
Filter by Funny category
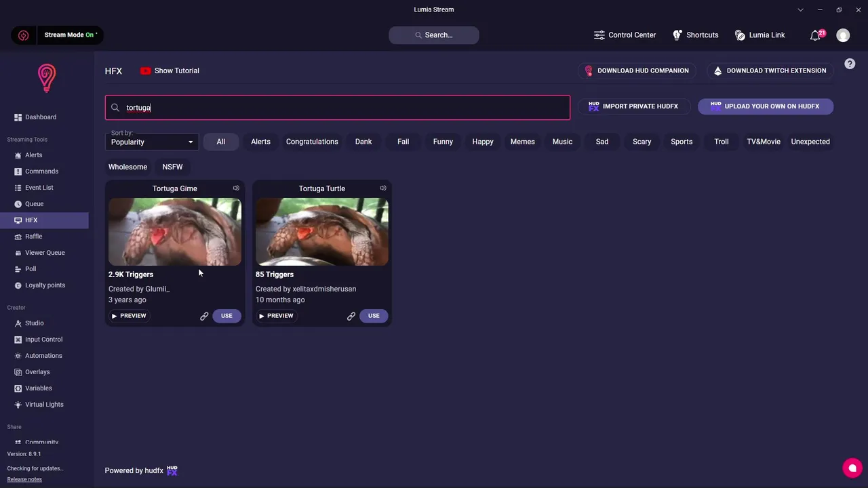(443, 142)
